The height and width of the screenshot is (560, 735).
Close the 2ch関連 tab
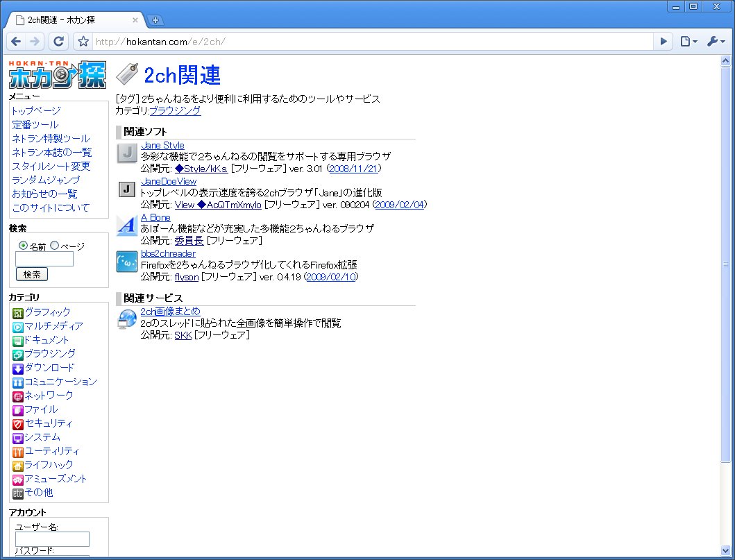(135, 20)
